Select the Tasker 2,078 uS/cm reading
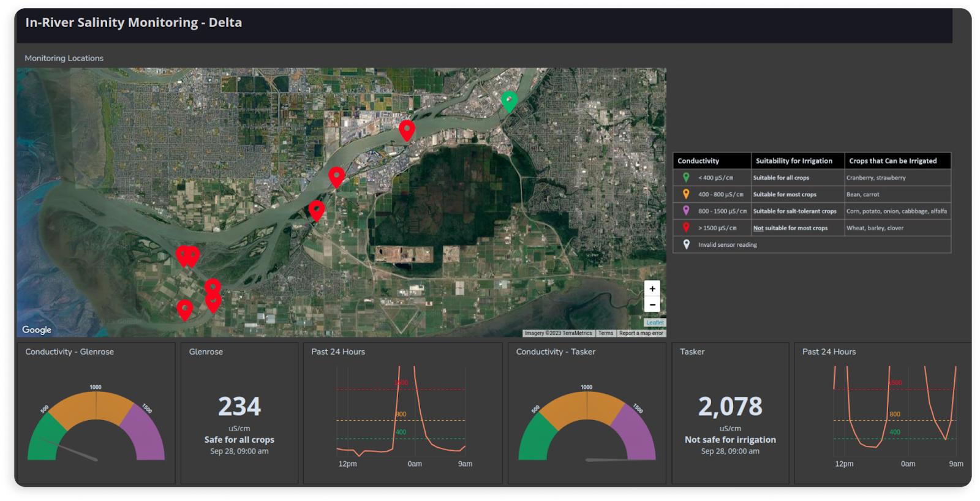The image size is (980, 501). (730, 407)
